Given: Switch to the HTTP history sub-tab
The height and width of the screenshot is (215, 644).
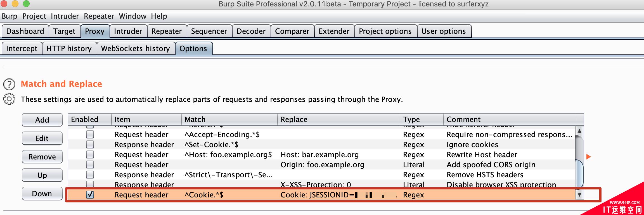Looking at the screenshot, I should pos(69,48).
